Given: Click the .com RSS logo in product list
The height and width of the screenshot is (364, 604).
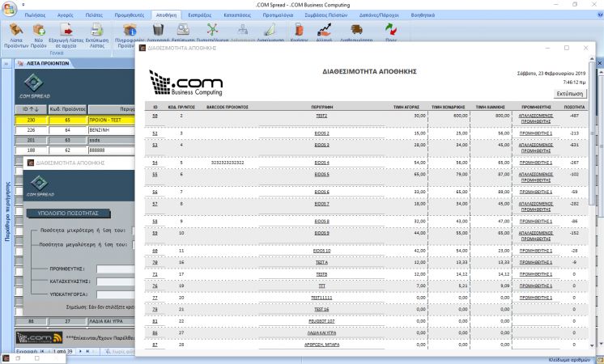Looking at the screenshot, I should (40, 338).
